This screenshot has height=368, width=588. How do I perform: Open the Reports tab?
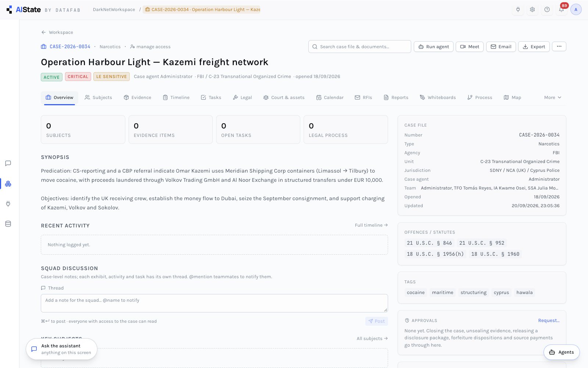[396, 98]
